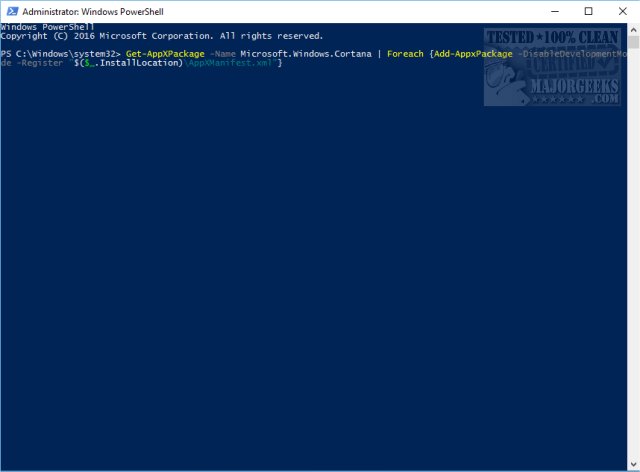Image resolution: width=640 pixels, height=472 pixels.
Task: Click the -Register parameter text
Action: 40,63
